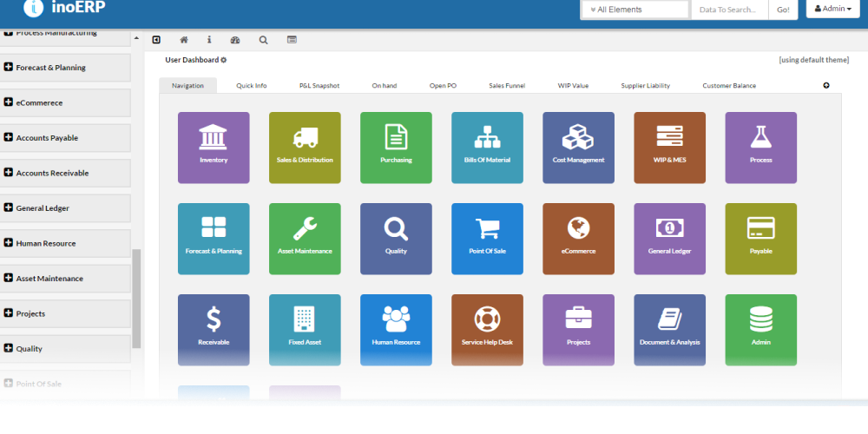This screenshot has width=868, height=434.
Task: Open the Quality magnifier tile
Action: (x=396, y=239)
